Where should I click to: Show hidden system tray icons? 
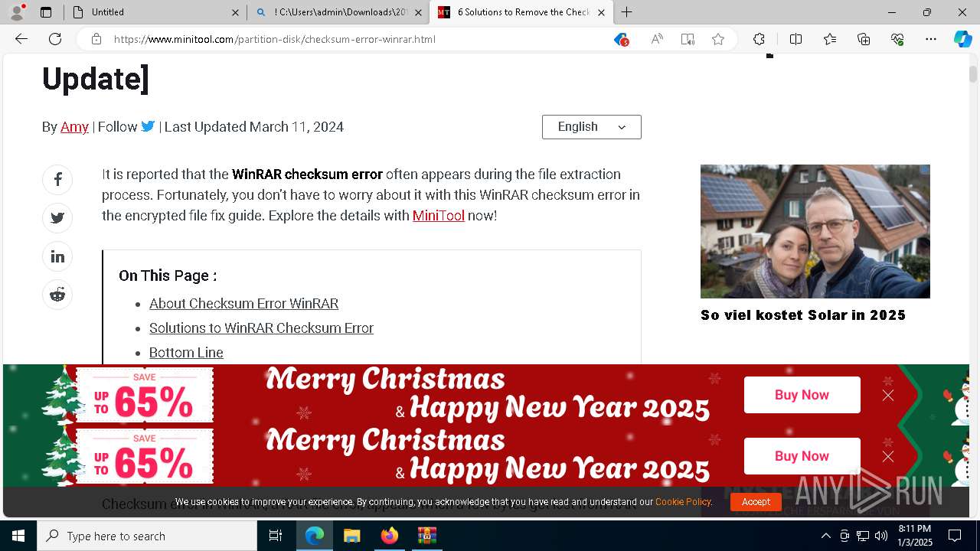click(825, 536)
